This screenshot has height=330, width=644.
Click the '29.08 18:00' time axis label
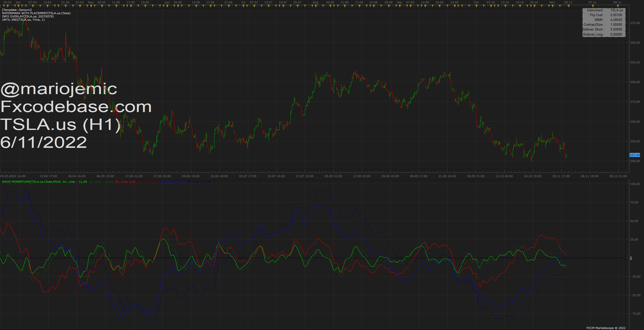(x=390, y=176)
